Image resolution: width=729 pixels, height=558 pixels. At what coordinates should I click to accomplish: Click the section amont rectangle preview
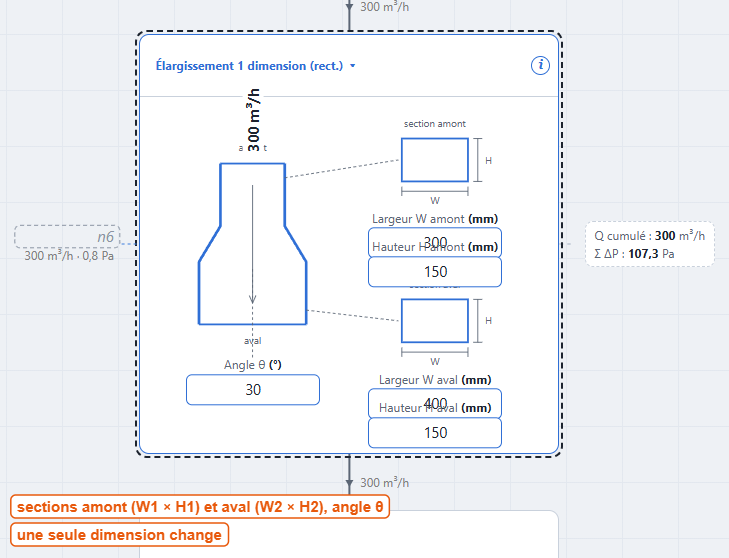click(435, 160)
